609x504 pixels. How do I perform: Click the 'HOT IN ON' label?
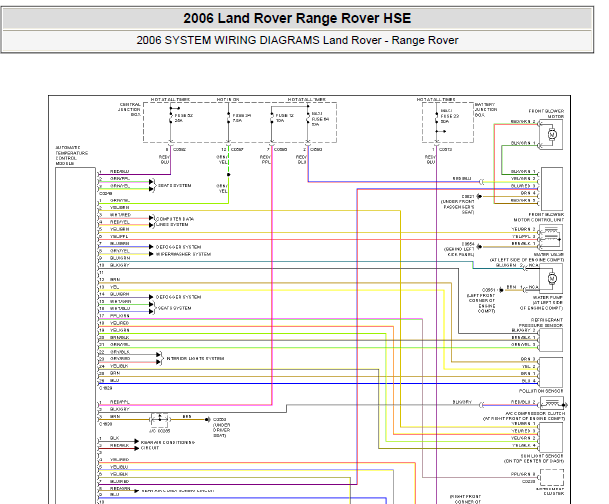coord(228,100)
